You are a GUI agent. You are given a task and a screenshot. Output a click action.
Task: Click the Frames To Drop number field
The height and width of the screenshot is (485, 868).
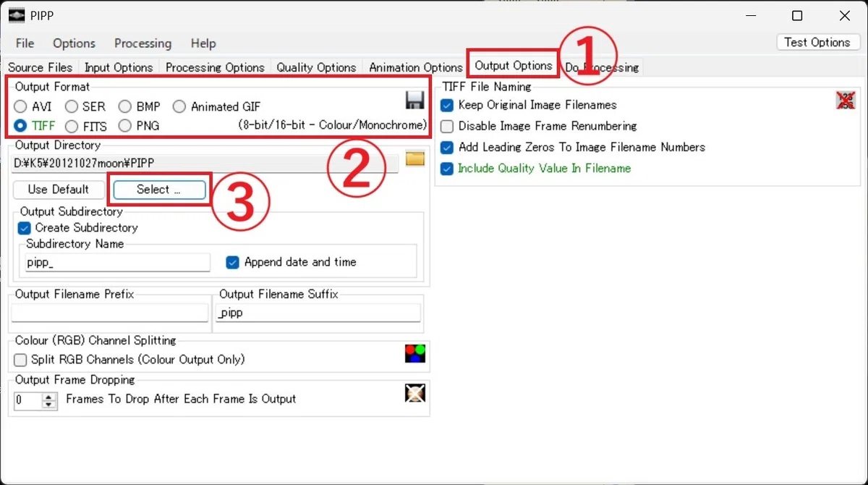click(27, 400)
